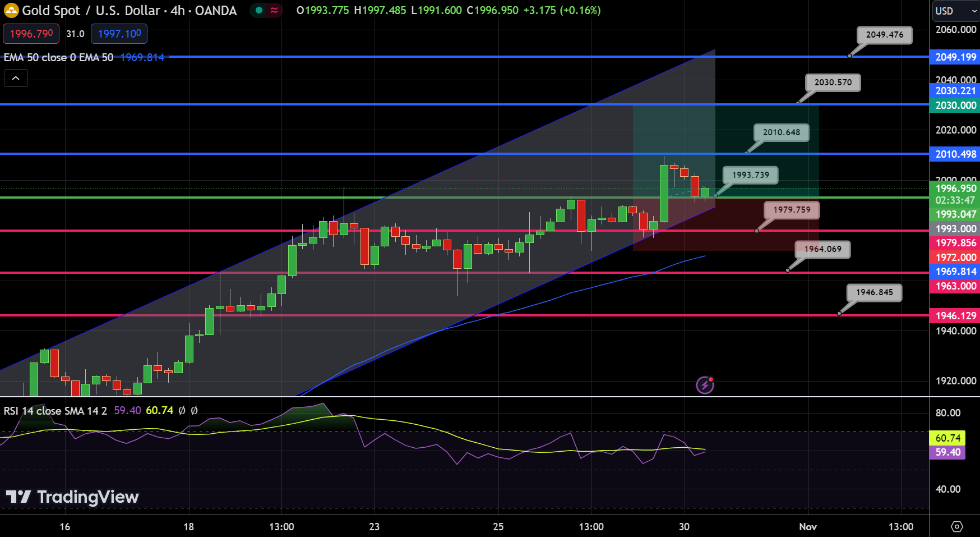Click the green market status dot
980x537 pixels.
(258, 10)
